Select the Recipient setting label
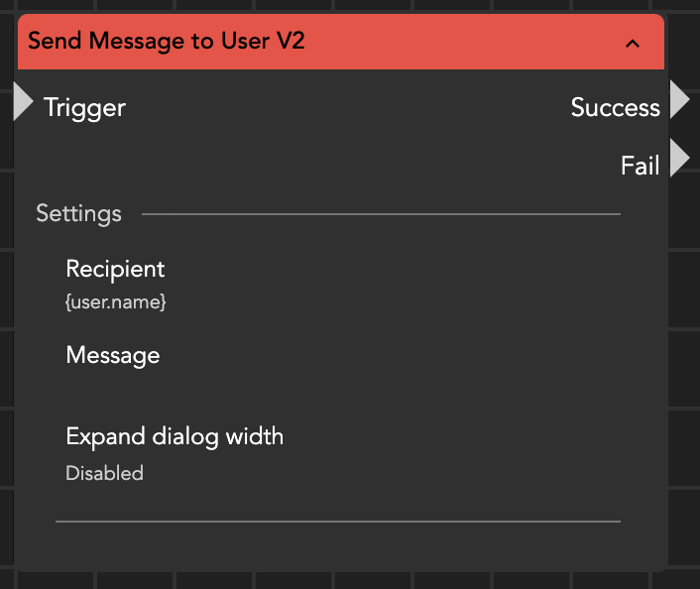The width and height of the screenshot is (700, 589). [115, 269]
